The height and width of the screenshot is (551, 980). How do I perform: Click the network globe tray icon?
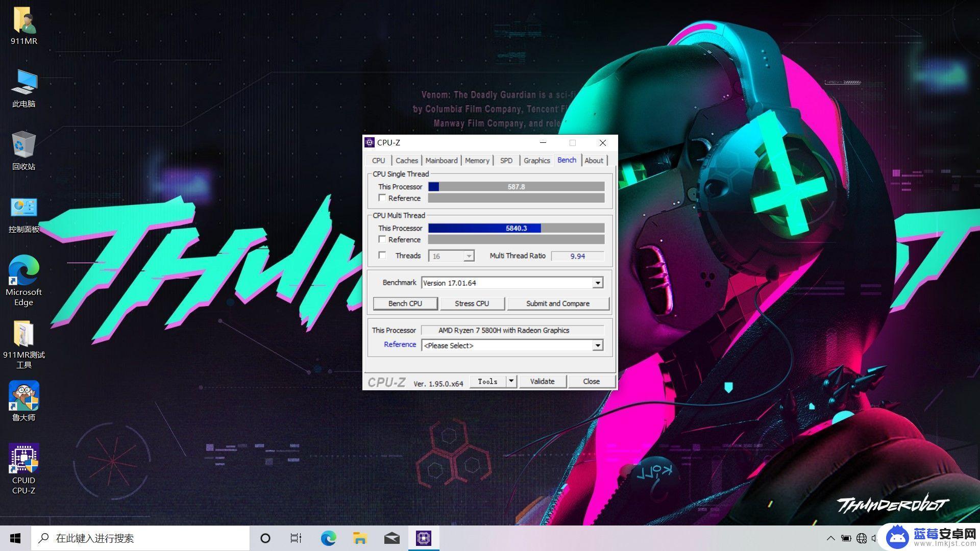click(862, 538)
